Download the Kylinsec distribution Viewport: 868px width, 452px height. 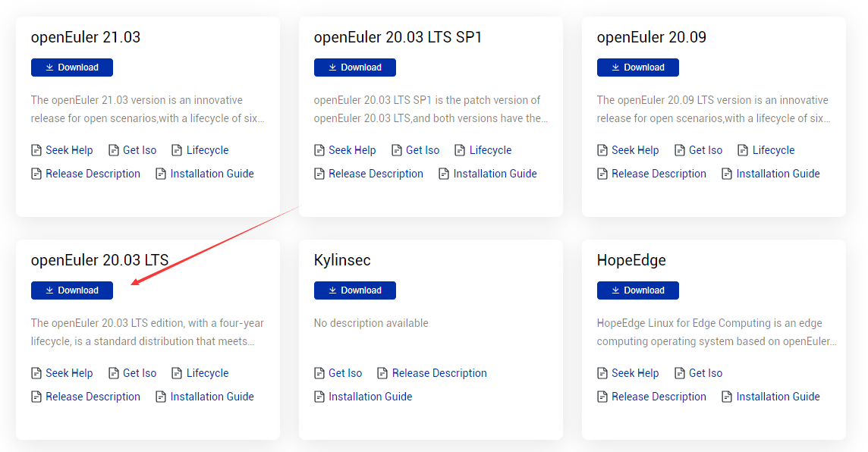(355, 290)
